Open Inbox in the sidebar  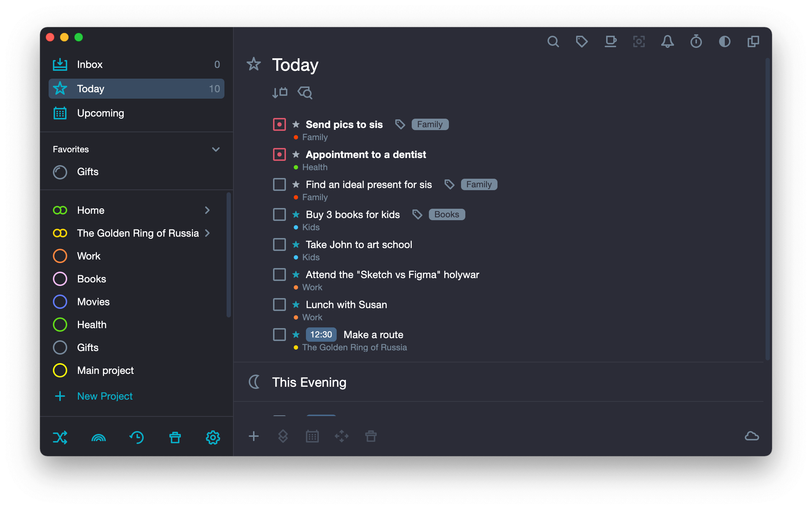pos(136,64)
